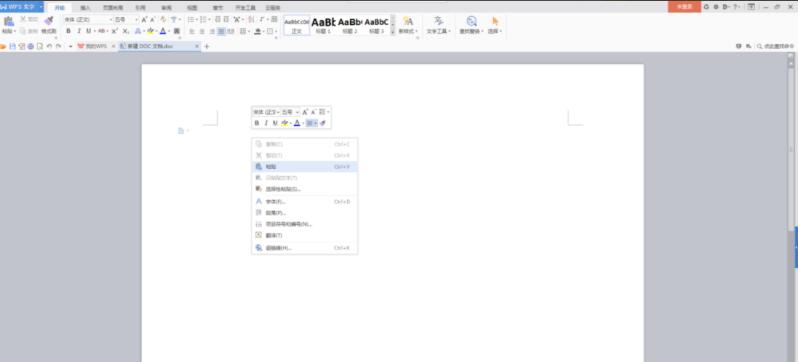
Task: Click the orange login button
Action: [x=685, y=7]
